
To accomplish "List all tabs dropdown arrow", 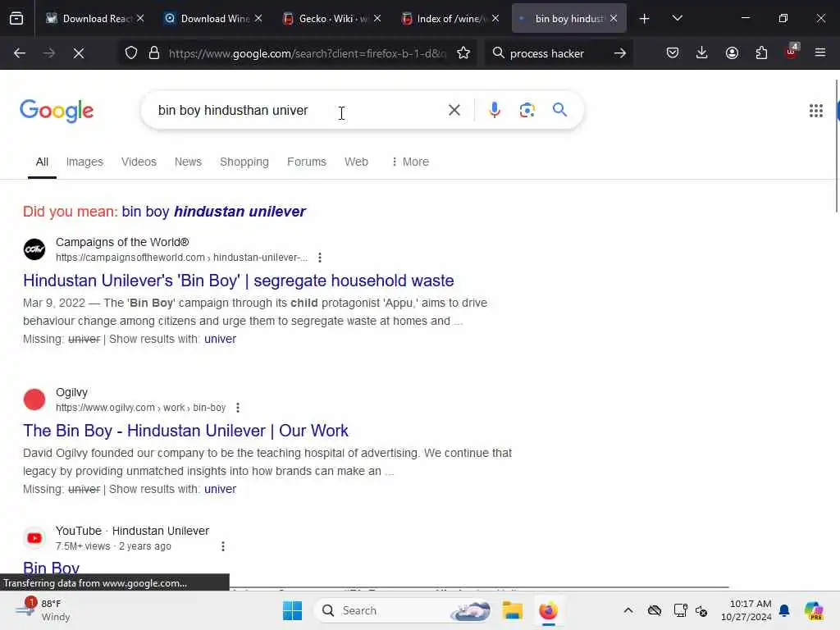I will [677, 19].
